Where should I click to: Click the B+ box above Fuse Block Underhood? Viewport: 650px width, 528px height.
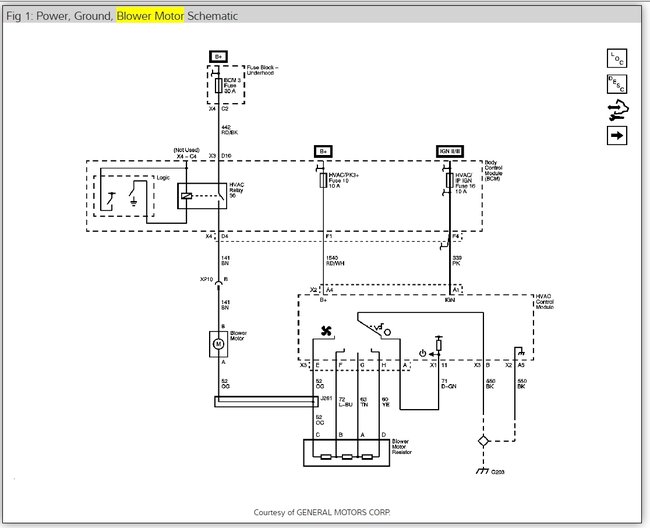pyautogui.click(x=218, y=56)
